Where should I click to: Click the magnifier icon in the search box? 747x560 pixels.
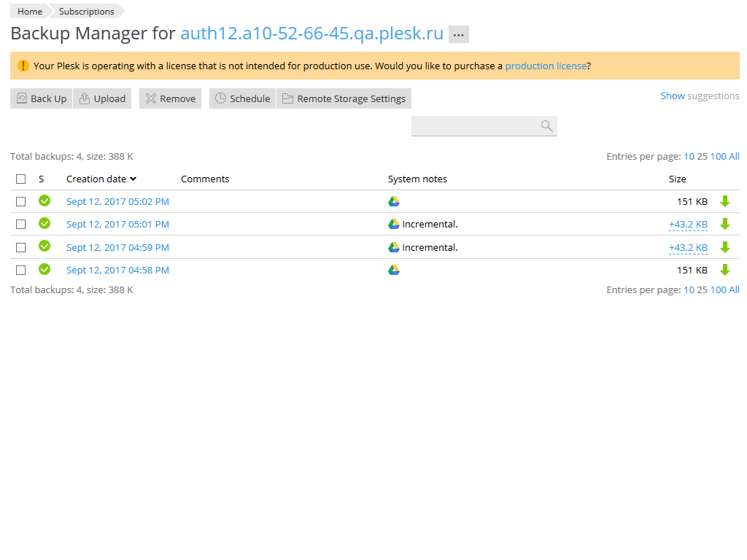[546, 125]
